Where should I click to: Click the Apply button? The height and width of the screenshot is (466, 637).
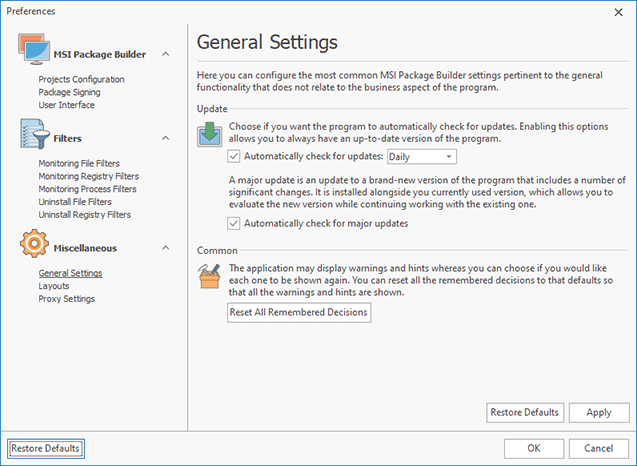click(599, 412)
